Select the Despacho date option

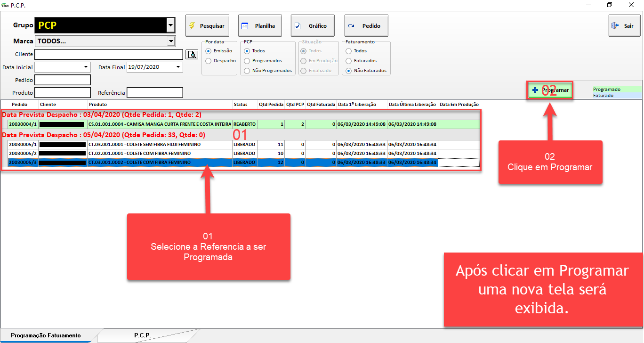coord(220,61)
